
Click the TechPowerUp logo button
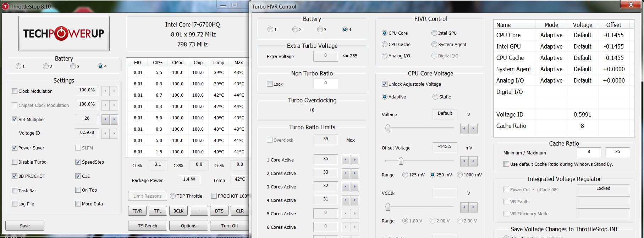tap(64, 34)
